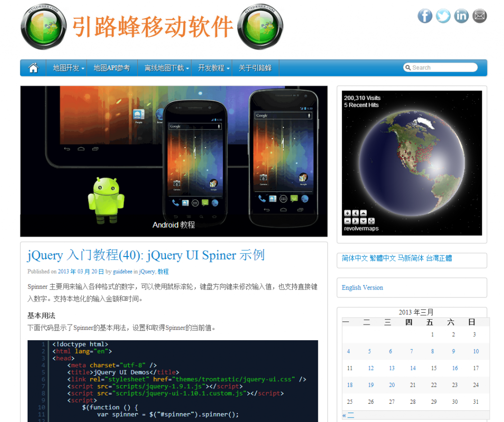
Task: Open calendar day 4 posts
Action: (348, 351)
